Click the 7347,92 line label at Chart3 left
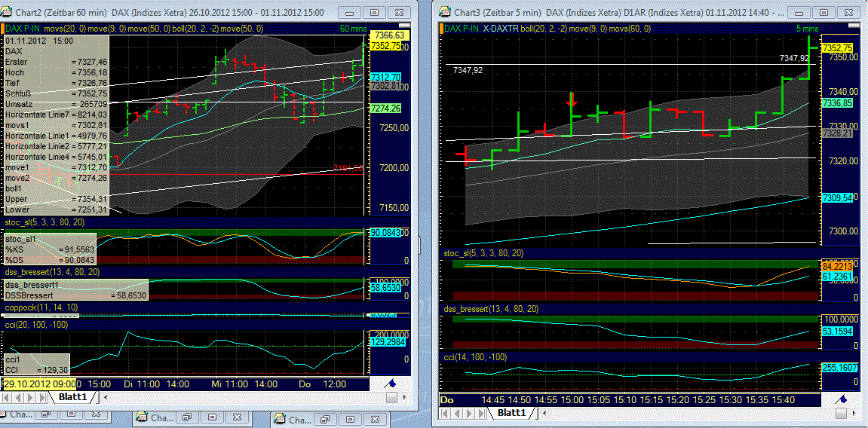Image resolution: width=868 pixels, height=428 pixels. click(468, 70)
